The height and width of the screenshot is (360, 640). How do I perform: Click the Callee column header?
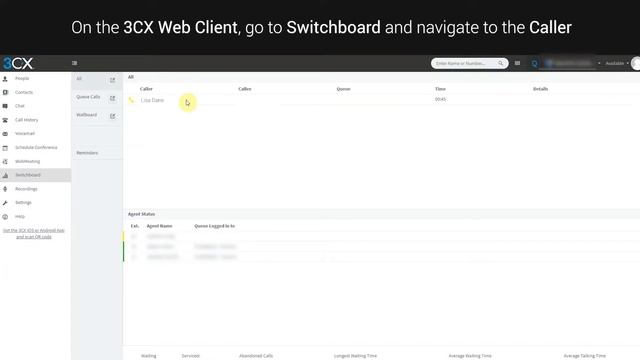pyautogui.click(x=244, y=89)
